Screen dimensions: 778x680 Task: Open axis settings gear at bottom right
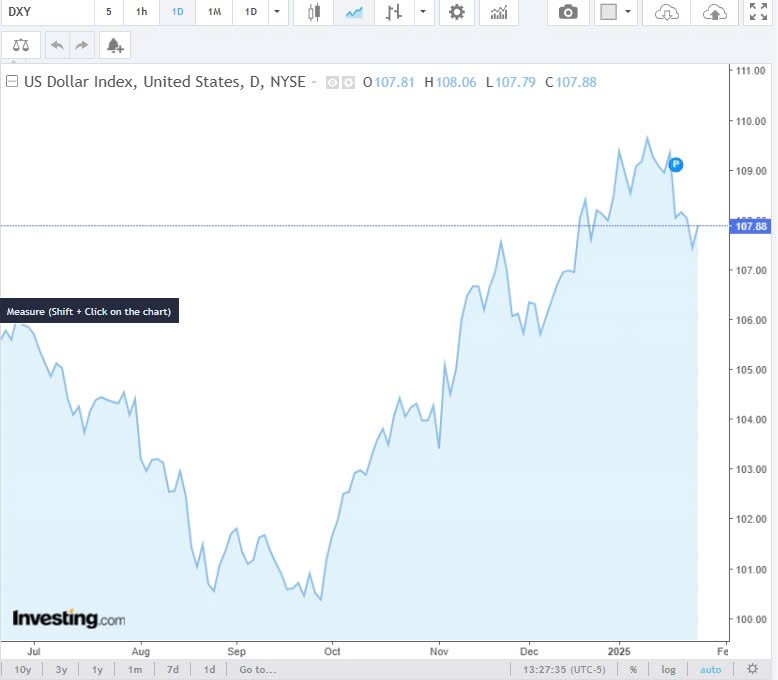coord(753,669)
